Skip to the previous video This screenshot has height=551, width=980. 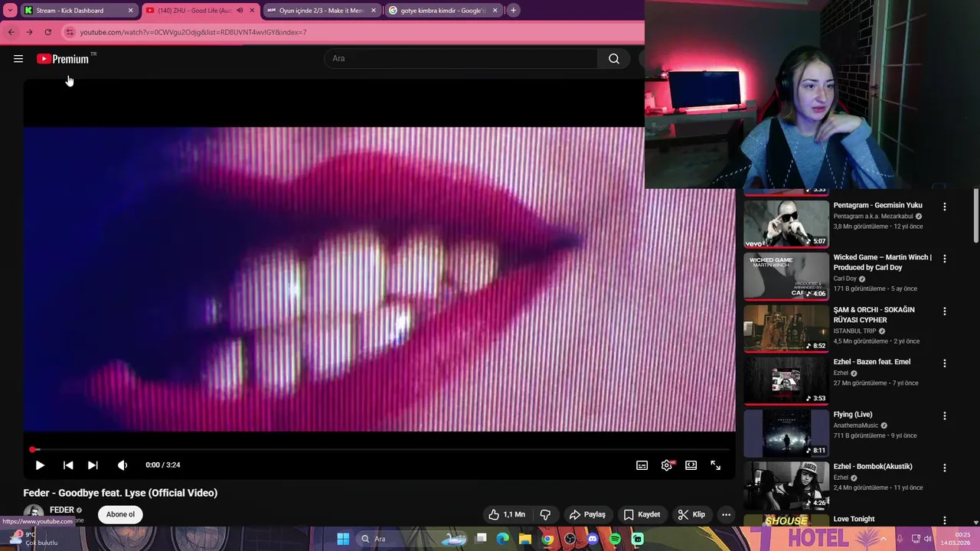click(68, 465)
